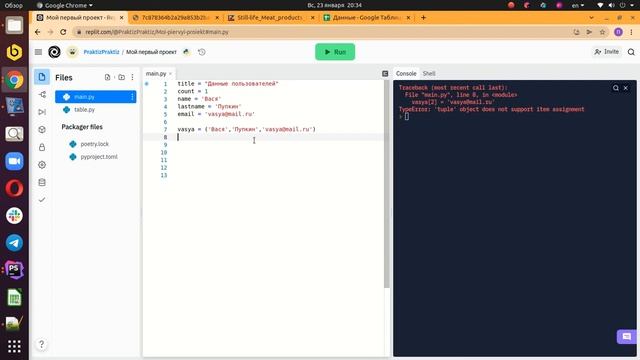This screenshot has height=360, width=640.
Task: Open pyproject.toml file
Action: pyautogui.click(x=99, y=157)
